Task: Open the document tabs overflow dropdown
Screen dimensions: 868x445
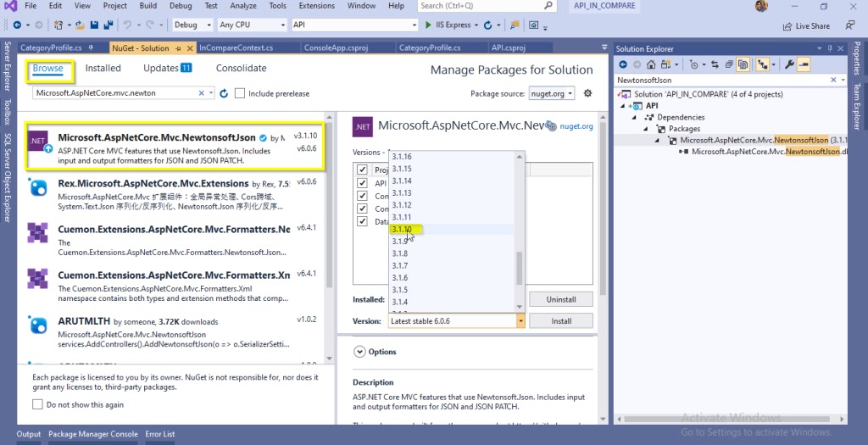Action: click(604, 48)
